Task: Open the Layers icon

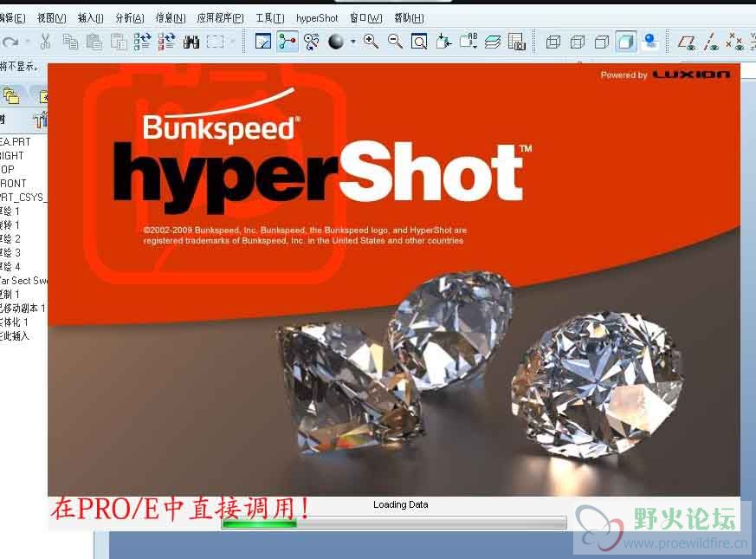Action: (x=492, y=42)
